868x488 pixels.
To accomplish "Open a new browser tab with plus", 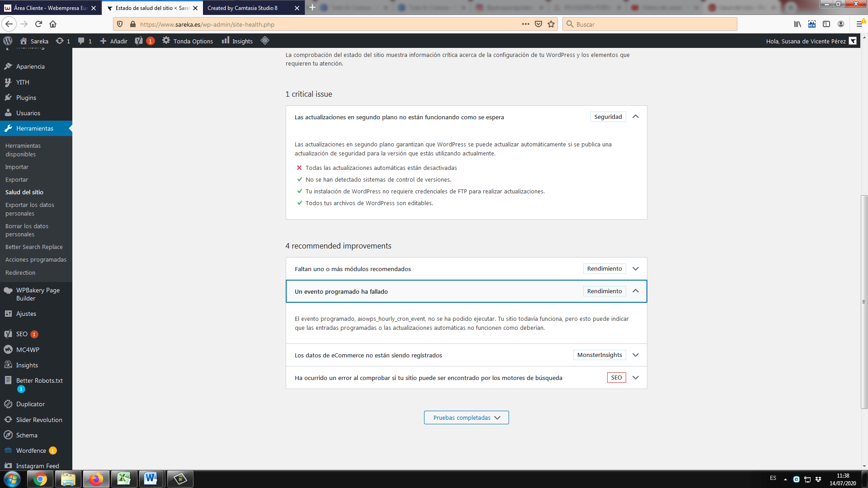I will (x=312, y=8).
